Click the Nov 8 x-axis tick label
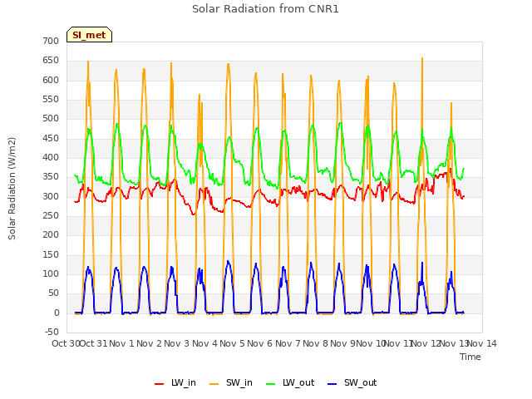 [315, 343]
